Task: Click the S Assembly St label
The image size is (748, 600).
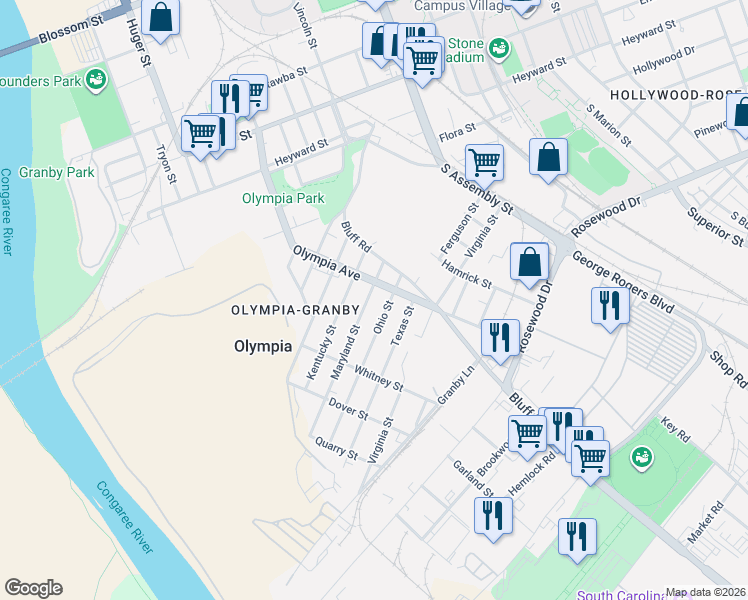Action: pyautogui.click(x=477, y=189)
